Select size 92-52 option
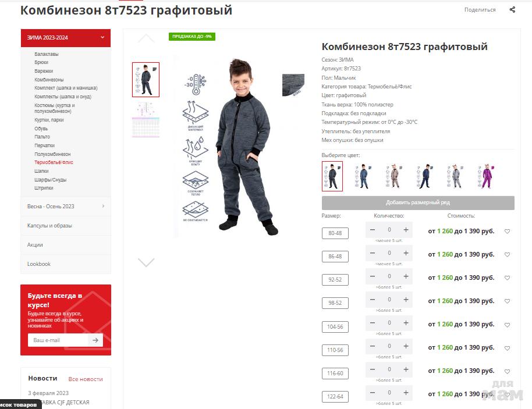This screenshot has width=532, height=409. click(x=335, y=280)
